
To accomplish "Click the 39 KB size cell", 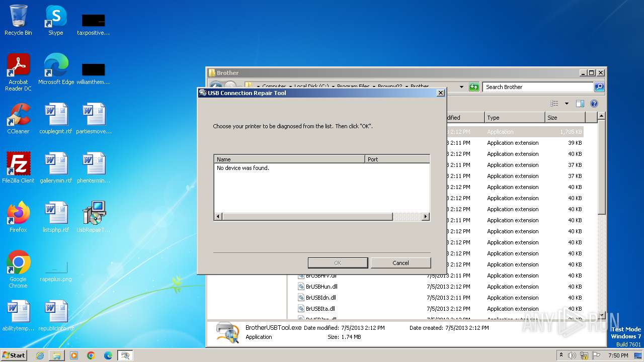I will 575,143.
